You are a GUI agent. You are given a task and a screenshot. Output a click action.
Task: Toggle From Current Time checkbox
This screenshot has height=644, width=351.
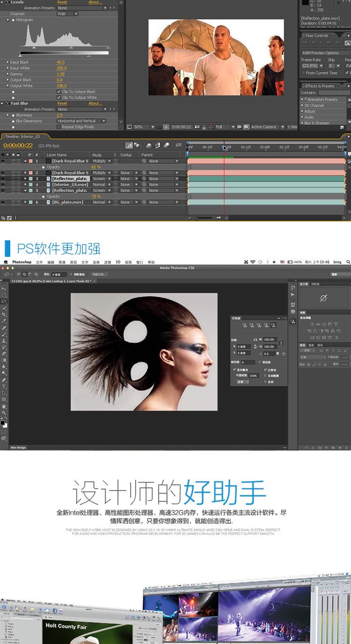pos(303,73)
